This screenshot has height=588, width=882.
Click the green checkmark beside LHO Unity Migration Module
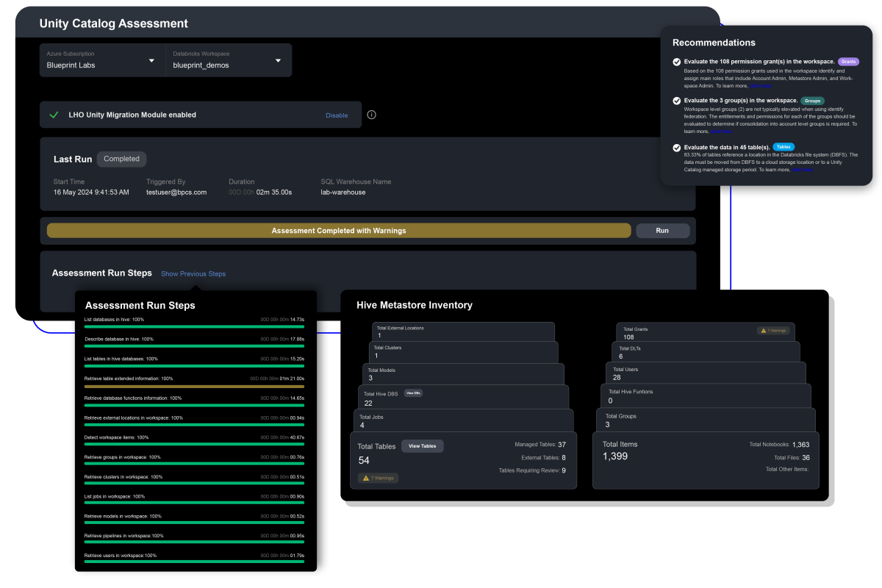(x=54, y=115)
